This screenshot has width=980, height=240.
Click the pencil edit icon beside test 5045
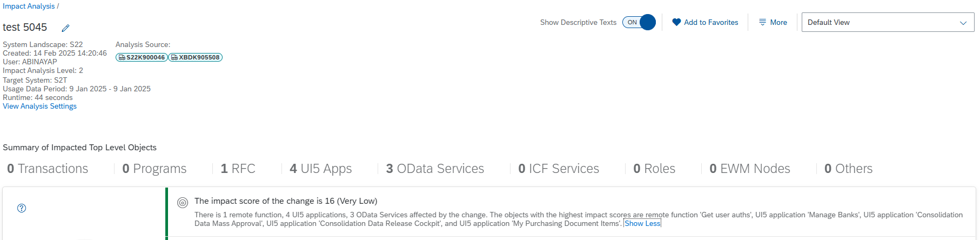pos(65,28)
